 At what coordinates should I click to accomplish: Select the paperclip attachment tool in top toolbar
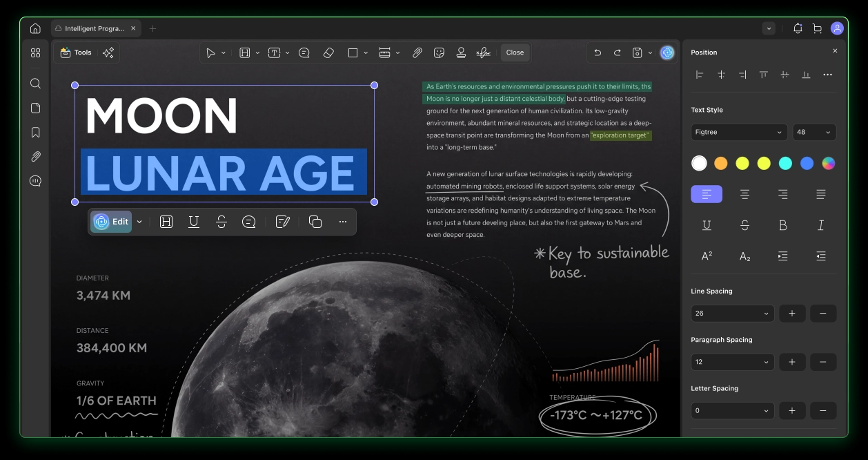click(417, 52)
